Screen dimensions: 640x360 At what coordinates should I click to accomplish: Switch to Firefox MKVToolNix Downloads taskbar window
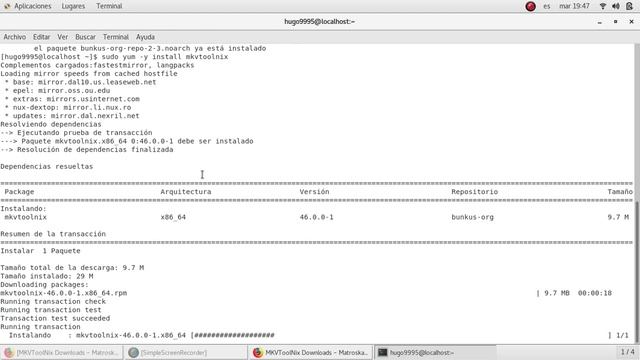click(x=311, y=352)
